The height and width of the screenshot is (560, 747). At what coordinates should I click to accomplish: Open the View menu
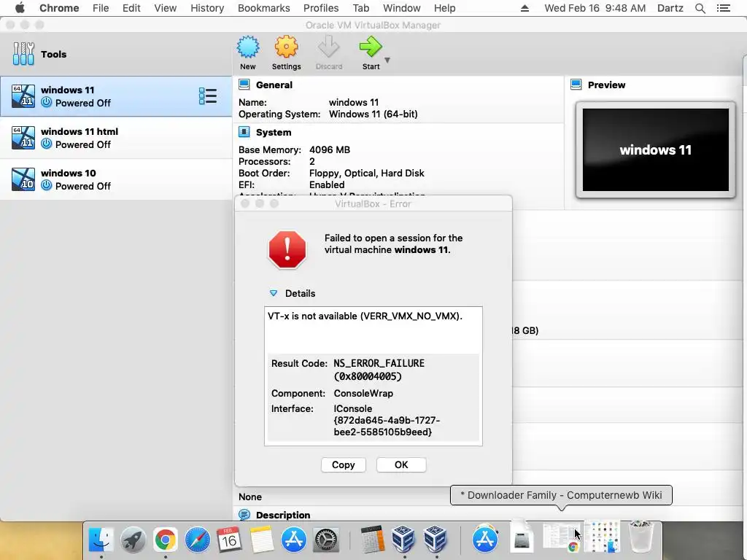(x=166, y=8)
